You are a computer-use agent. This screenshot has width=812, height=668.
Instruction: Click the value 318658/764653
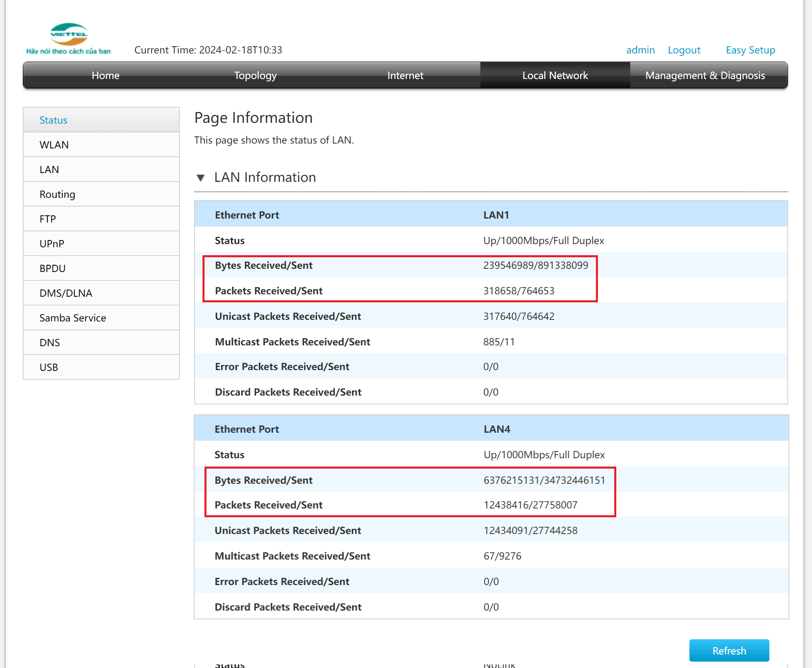[519, 291]
